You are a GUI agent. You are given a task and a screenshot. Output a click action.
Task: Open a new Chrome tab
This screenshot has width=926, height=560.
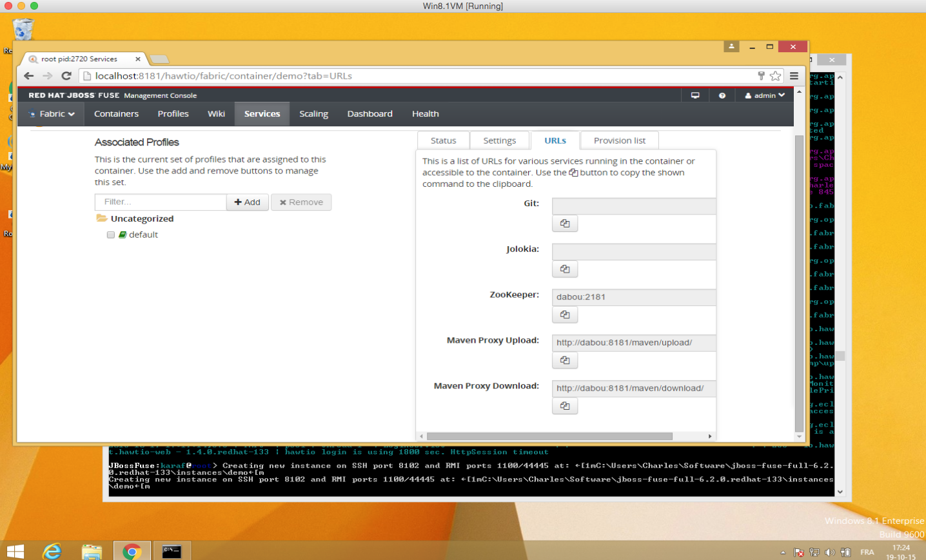tap(159, 59)
